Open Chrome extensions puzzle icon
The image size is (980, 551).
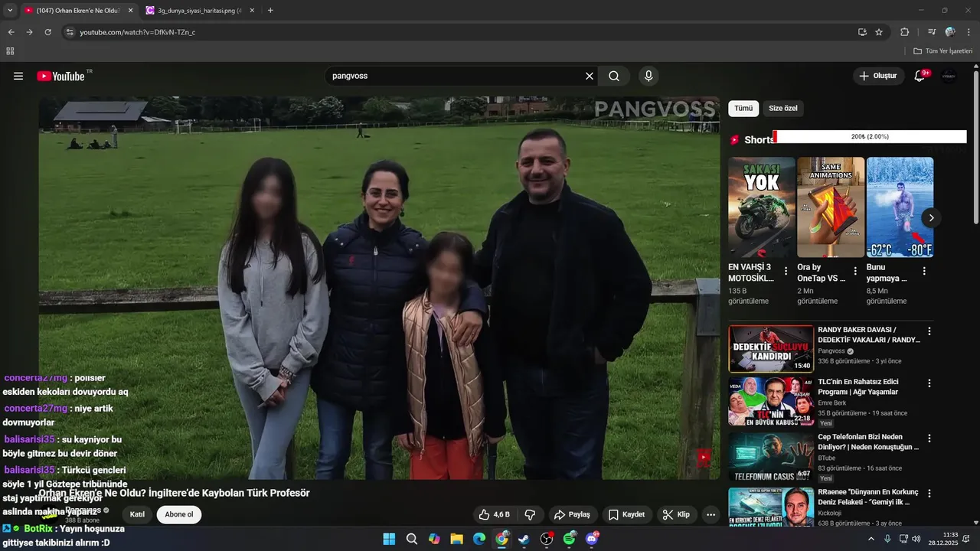click(904, 32)
